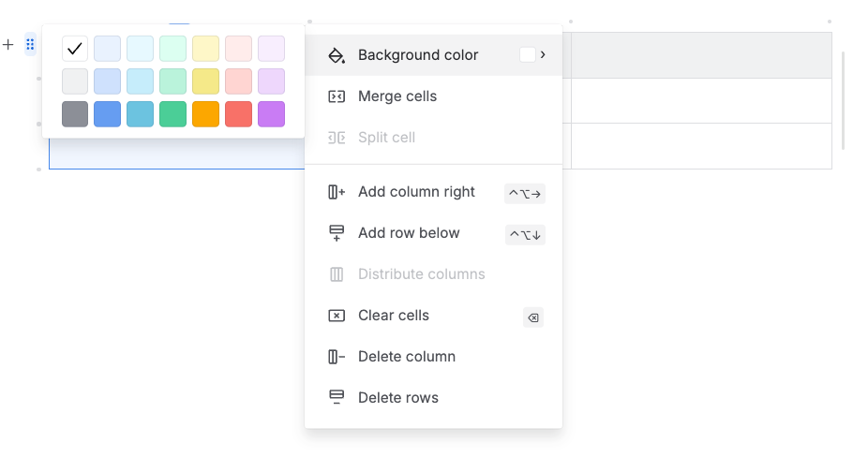Pick the dark gray color swatch
The image size is (868, 472).
click(x=75, y=114)
